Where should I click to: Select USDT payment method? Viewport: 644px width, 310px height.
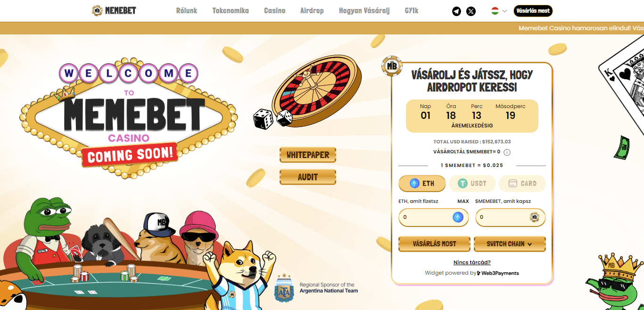(472, 184)
